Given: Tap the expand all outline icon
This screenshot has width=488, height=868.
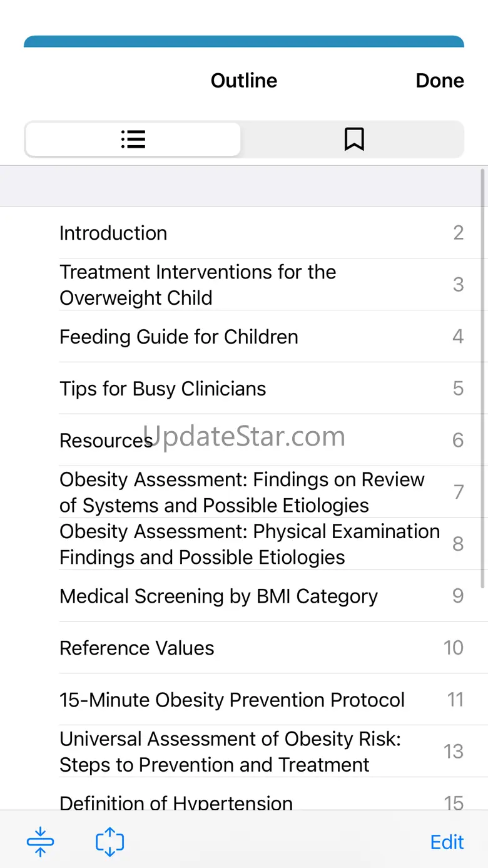Looking at the screenshot, I should click(109, 842).
